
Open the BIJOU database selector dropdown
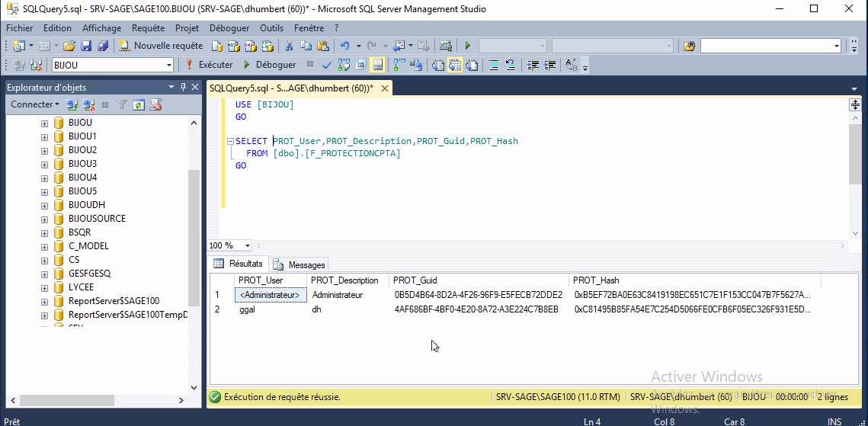click(x=169, y=66)
